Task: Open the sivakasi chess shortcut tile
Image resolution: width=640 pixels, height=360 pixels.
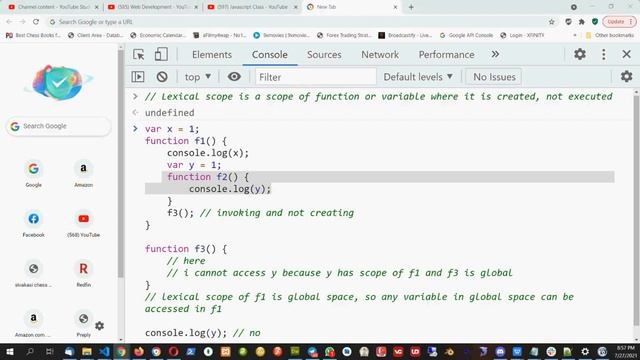Action: (x=33, y=273)
